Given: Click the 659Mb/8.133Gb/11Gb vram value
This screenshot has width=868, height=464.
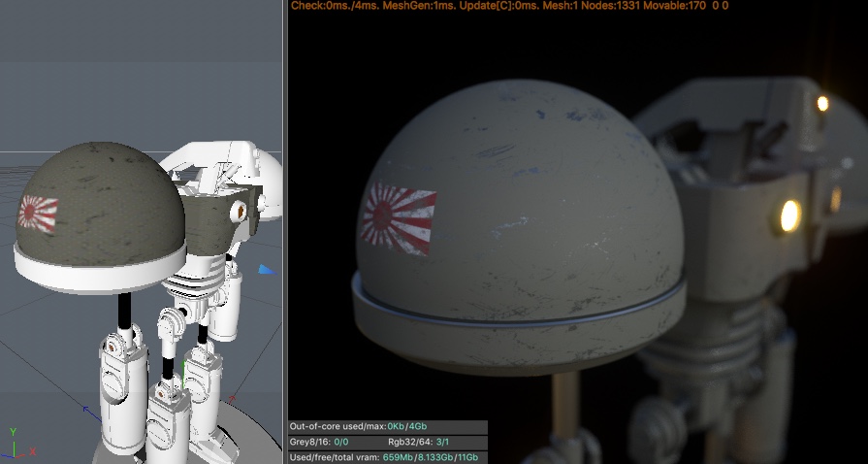Looking at the screenshot, I should pyautogui.click(x=430, y=457).
